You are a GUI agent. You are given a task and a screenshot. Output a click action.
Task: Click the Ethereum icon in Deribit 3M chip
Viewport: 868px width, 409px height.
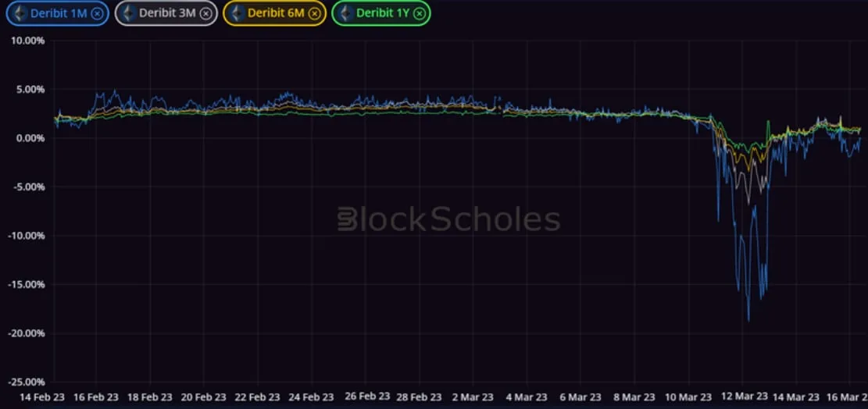tap(129, 13)
